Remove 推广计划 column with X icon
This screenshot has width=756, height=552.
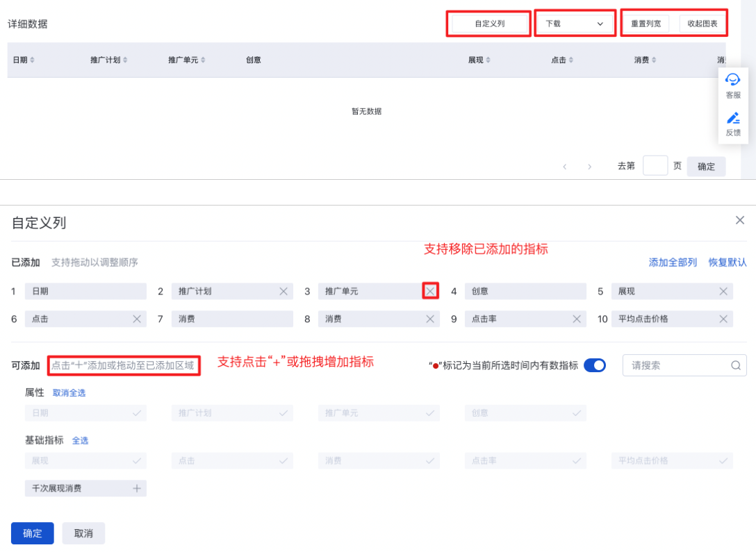[x=283, y=292]
